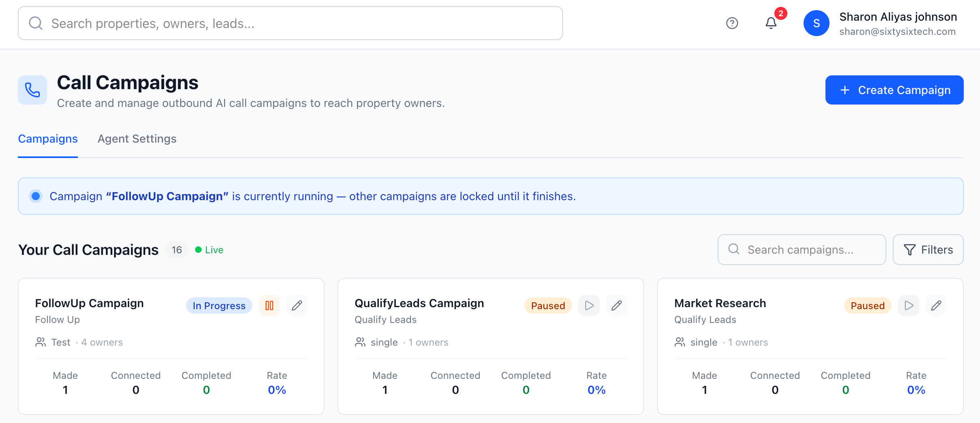Screen dimensions: 980x423
Task: Switch to the Campaigns tab
Action: click(x=48, y=139)
